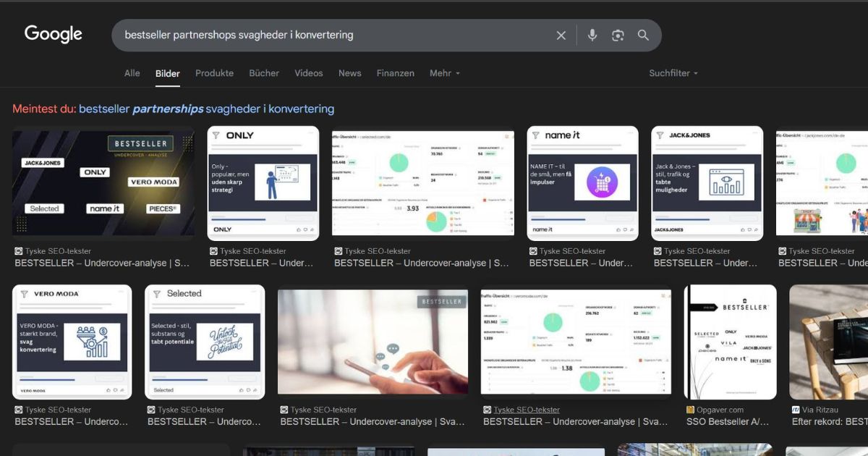Click suggested query 'bestseller partnerships svagheder i konvertering'
The height and width of the screenshot is (456, 868).
pyautogui.click(x=207, y=109)
